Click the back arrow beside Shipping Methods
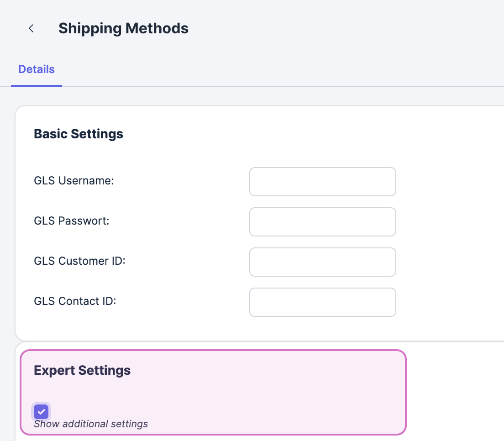Viewport: 504px width, 441px height. [31, 28]
